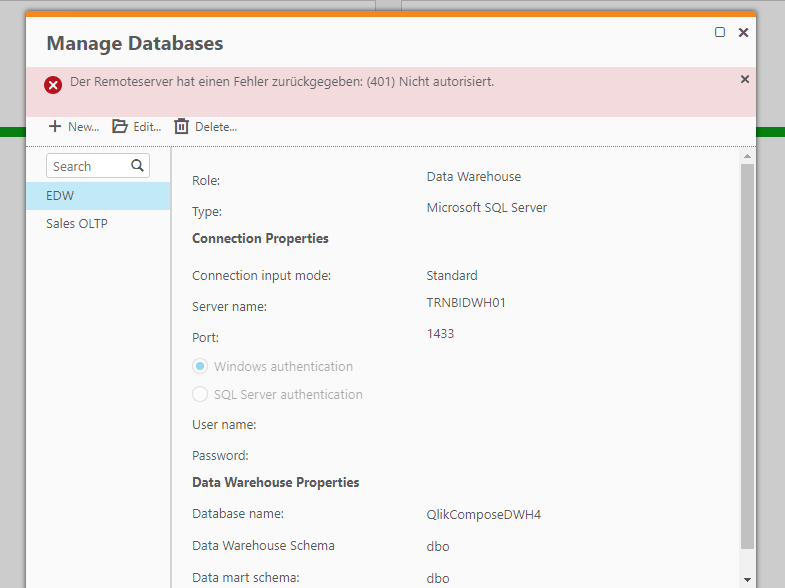The height and width of the screenshot is (588, 785).
Task: Click the magnifier icon in the search box
Action: [x=138, y=166]
